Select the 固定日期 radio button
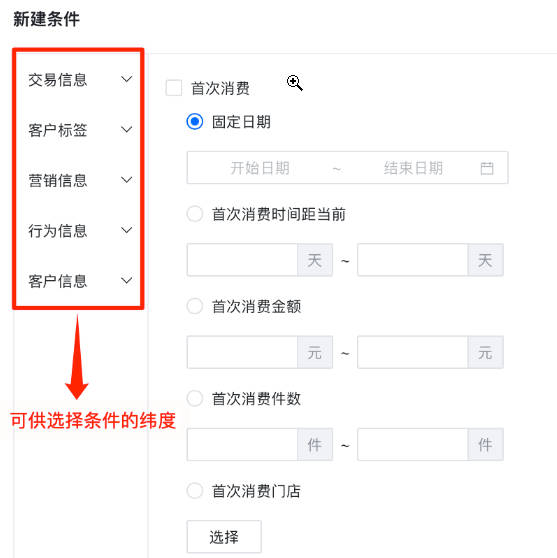557x558 pixels. click(195, 122)
